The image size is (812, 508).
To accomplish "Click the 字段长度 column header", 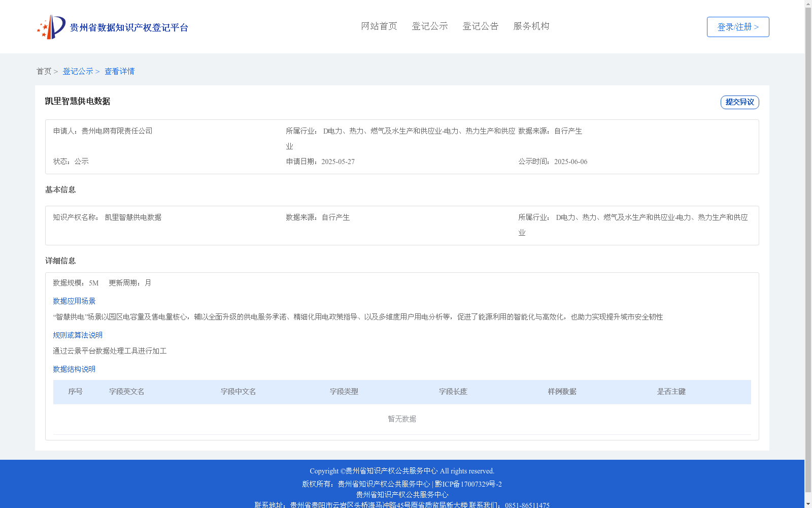I will pos(453,392).
